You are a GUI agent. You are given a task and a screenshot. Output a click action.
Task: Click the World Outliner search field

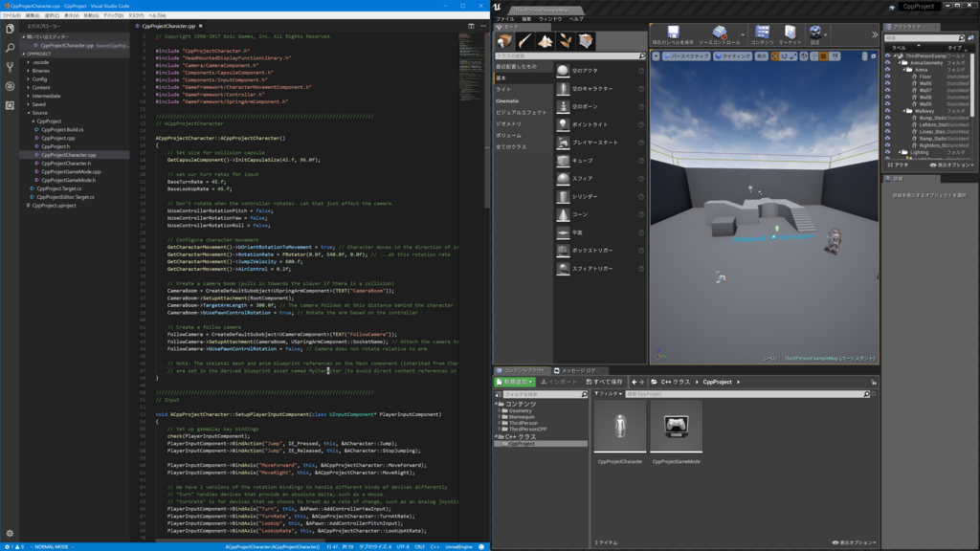924,38
